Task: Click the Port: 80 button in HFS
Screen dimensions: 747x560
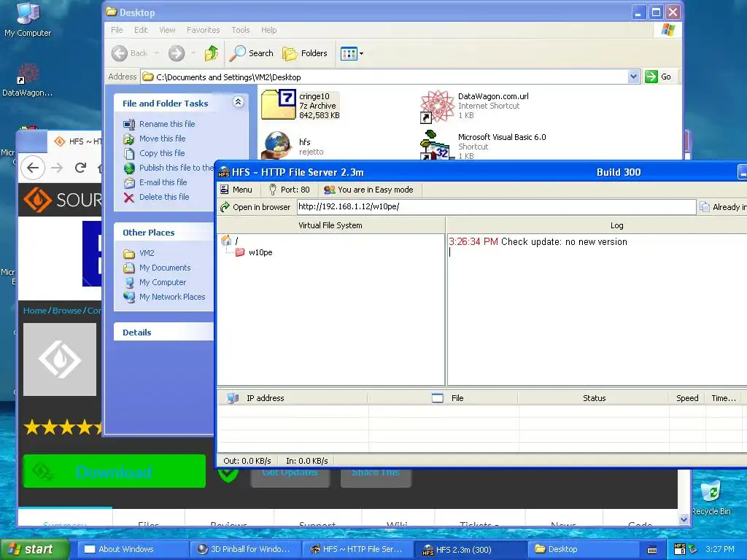Action: (x=289, y=190)
